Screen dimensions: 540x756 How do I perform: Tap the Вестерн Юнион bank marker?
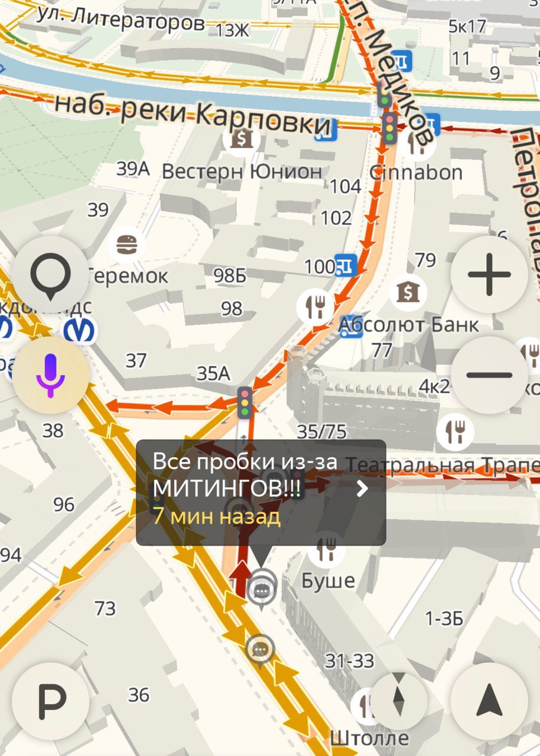click(x=242, y=140)
